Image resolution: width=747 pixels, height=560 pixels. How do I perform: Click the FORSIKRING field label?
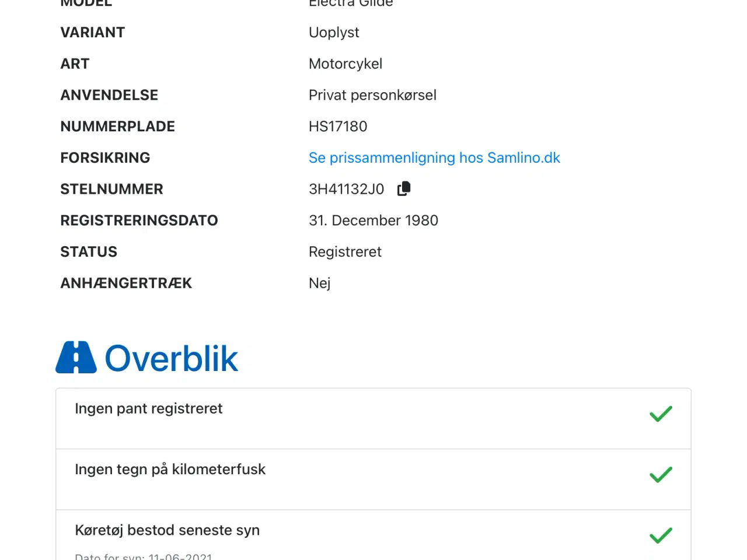point(105,158)
